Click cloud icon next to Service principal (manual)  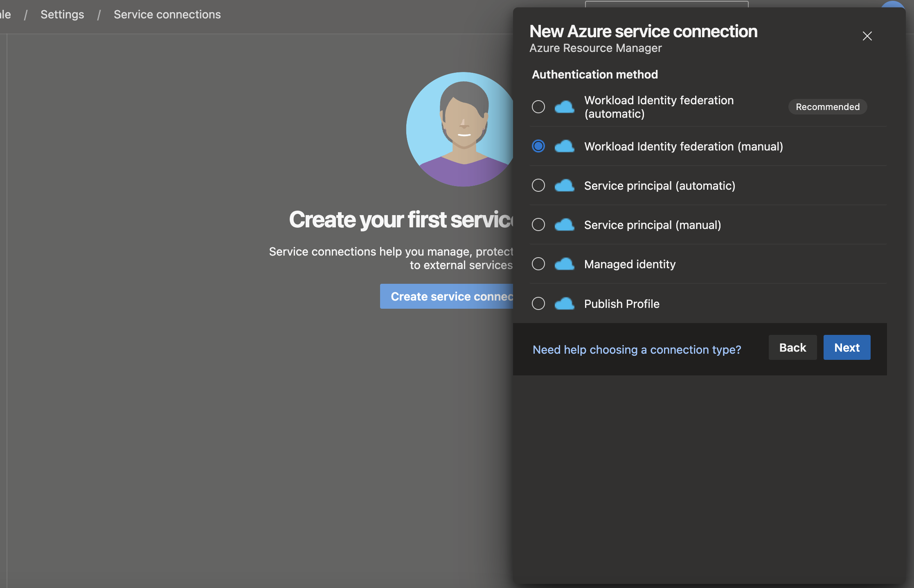coord(564,224)
